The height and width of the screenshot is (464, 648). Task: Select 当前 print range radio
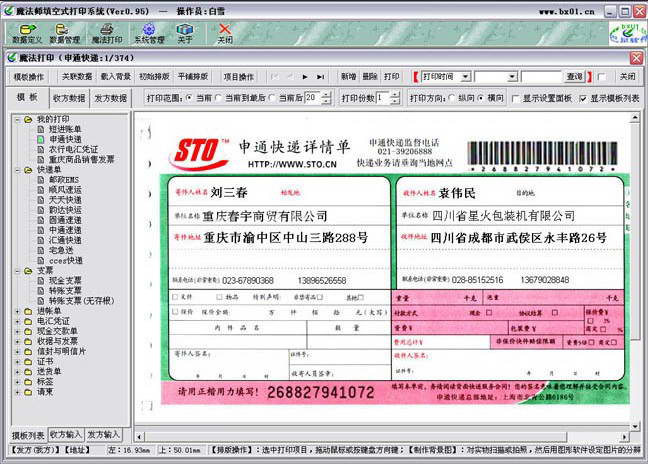pyautogui.click(x=189, y=98)
